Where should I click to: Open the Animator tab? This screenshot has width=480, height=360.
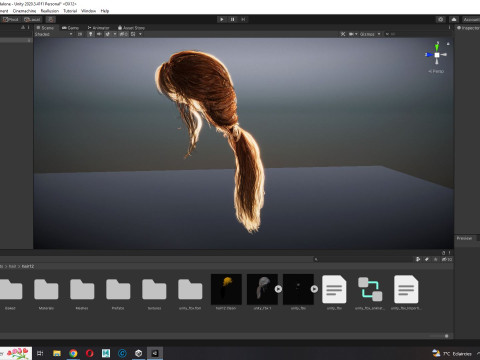(x=98, y=28)
